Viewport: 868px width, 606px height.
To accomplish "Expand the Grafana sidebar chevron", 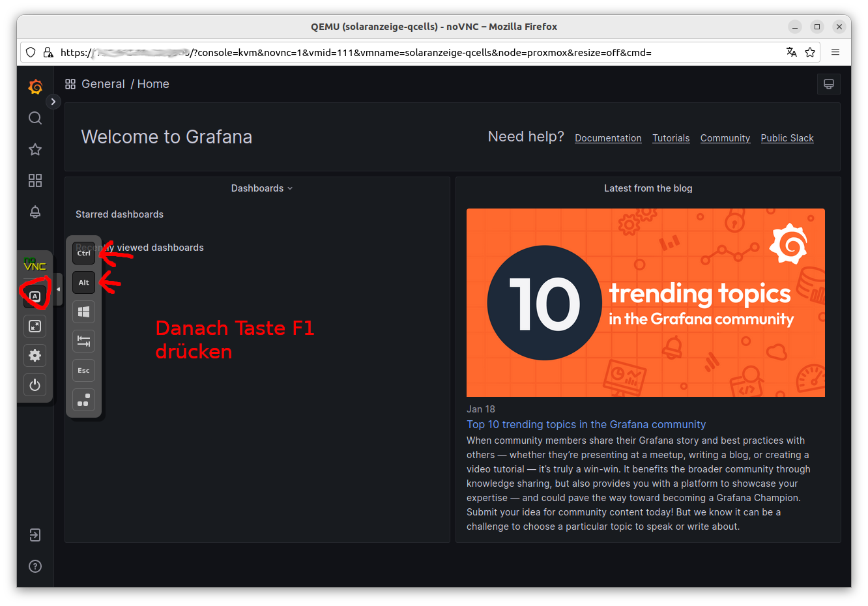I will pyautogui.click(x=53, y=102).
